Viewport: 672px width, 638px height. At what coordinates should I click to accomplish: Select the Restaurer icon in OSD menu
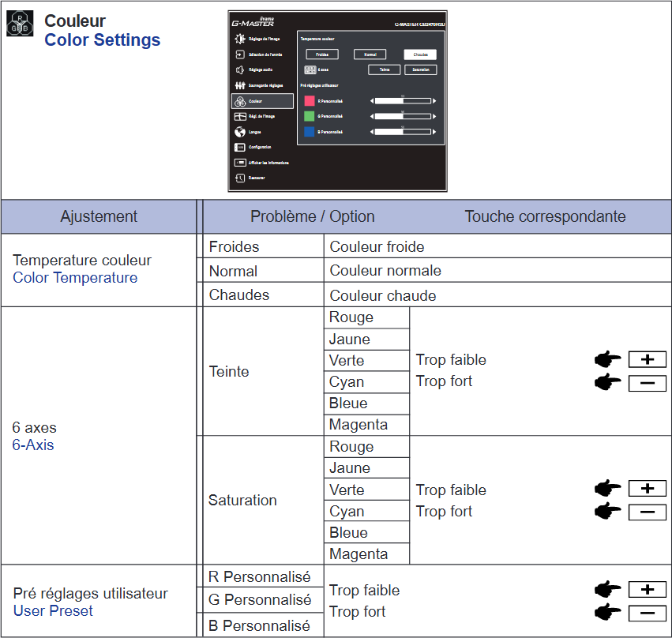[x=239, y=178]
